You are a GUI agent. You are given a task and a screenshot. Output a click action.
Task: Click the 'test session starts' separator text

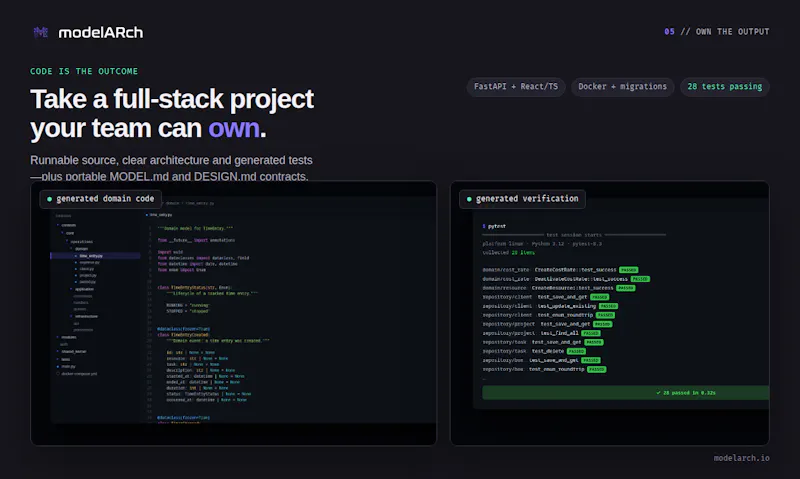[x=574, y=235]
